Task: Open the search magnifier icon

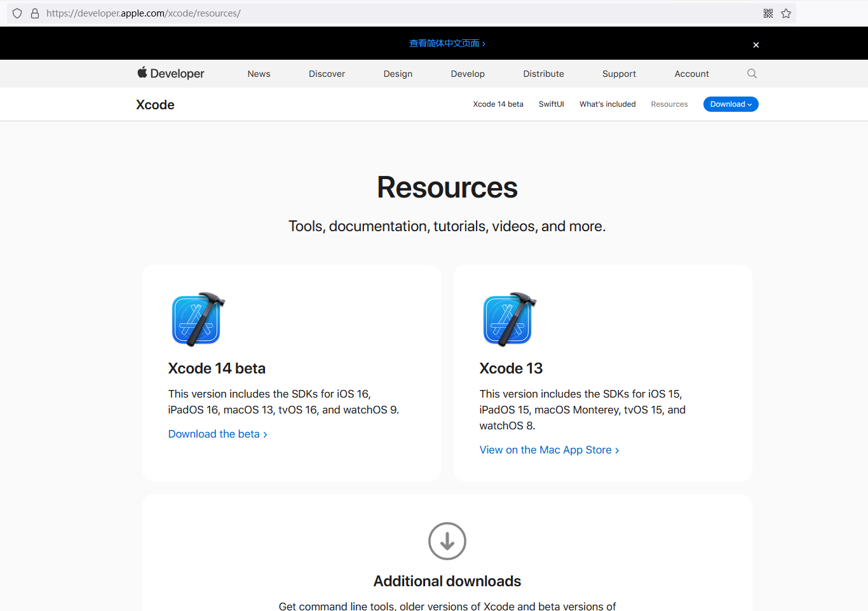Action: [752, 74]
